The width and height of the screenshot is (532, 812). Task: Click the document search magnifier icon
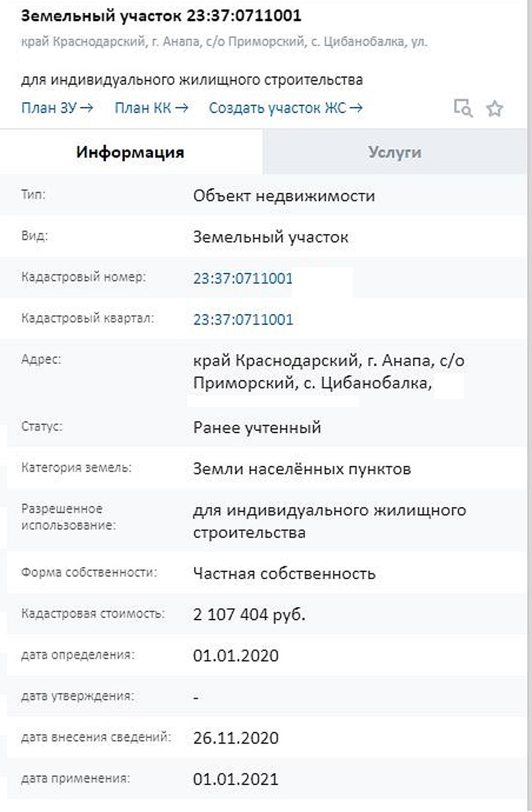click(x=463, y=108)
